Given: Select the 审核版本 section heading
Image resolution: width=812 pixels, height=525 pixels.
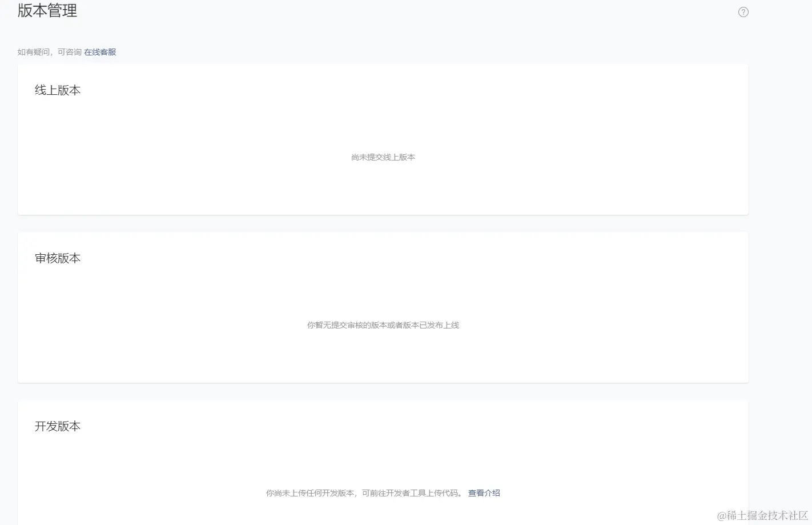Looking at the screenshot, I should (58, 258).
